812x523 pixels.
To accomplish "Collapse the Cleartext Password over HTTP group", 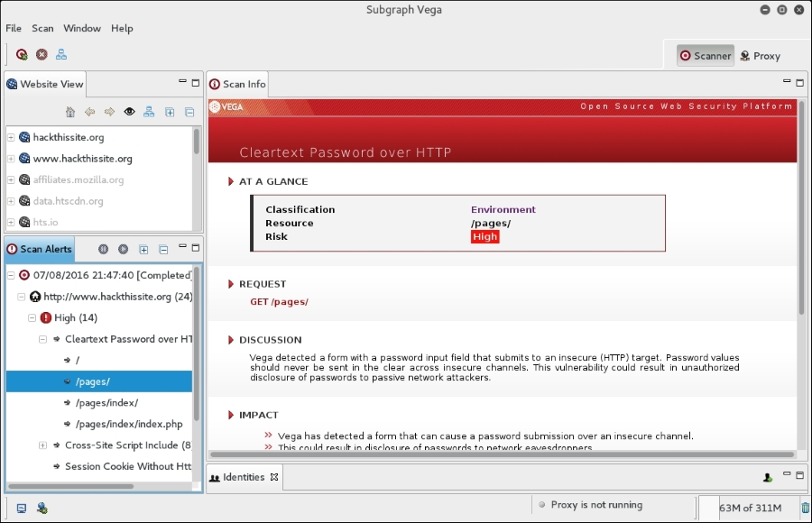I will click(43, 339).
